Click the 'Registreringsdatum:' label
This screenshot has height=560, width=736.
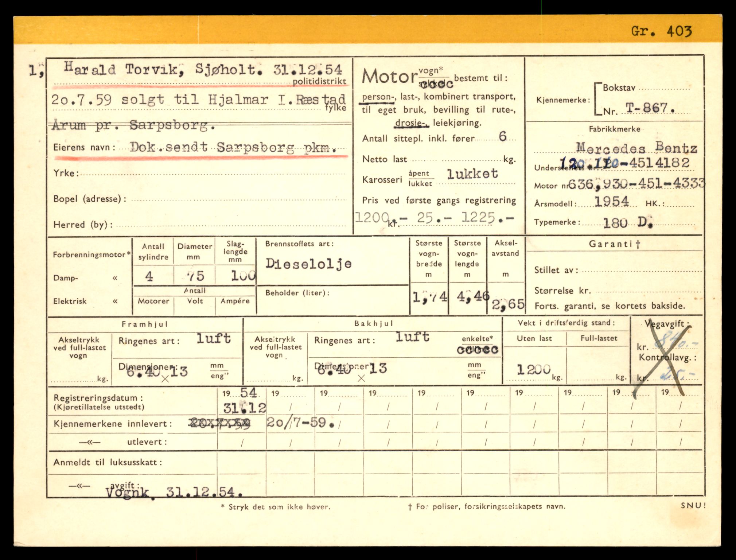pos(98,398)
